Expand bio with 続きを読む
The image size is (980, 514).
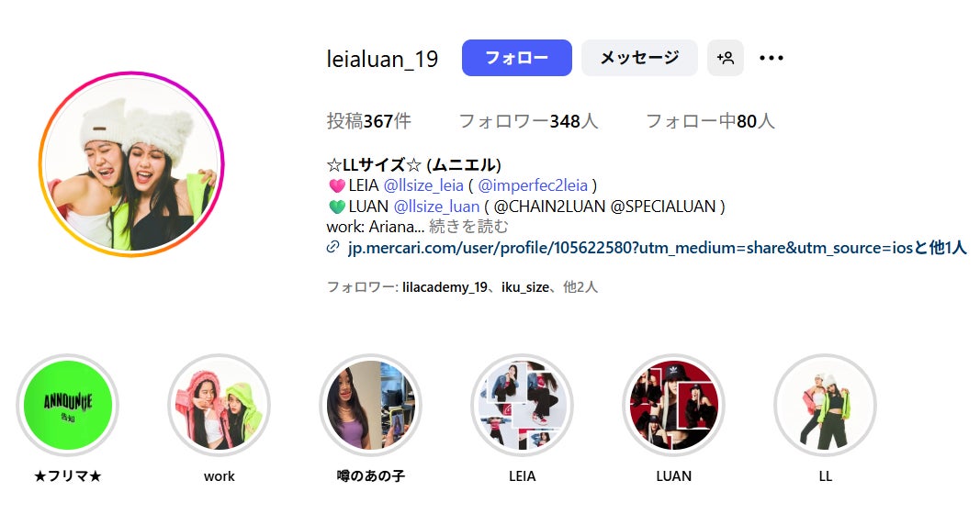pyautogui.click(x=468, y=226)
